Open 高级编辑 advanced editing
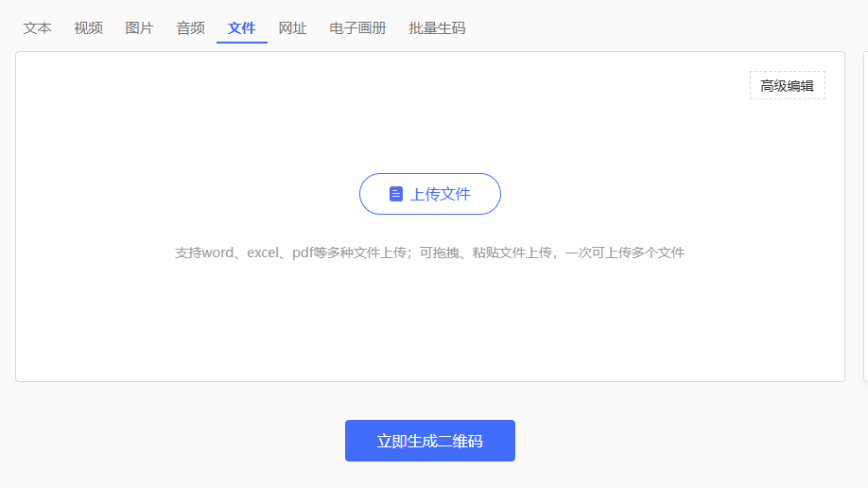Viewport: 868px width, 488px height. coord(787,85)
